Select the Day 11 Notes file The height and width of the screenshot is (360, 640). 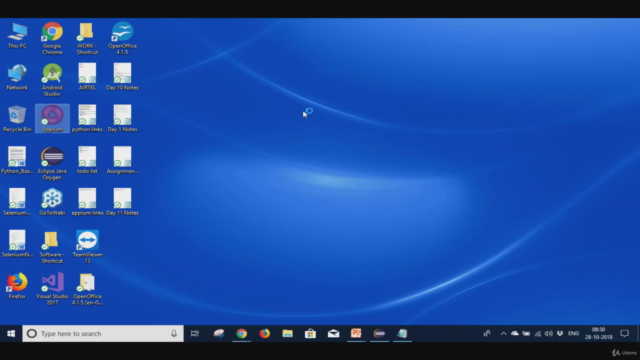click(122, 202)
